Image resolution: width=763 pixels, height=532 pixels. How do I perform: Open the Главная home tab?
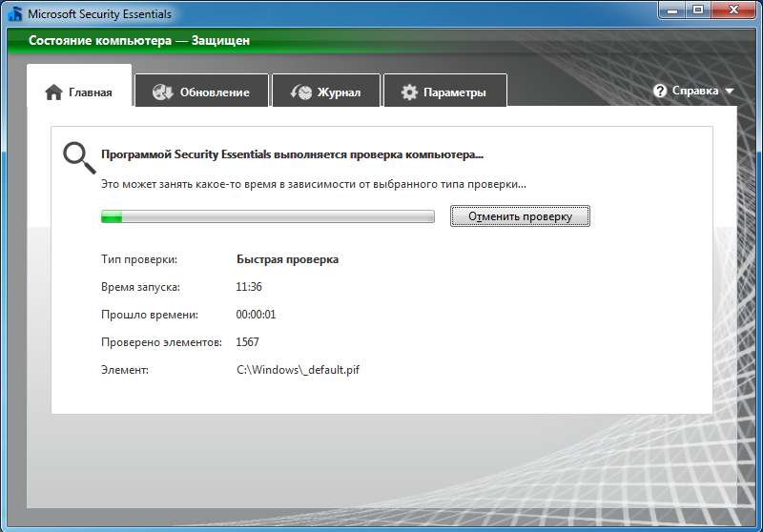(x=79, y=86)
